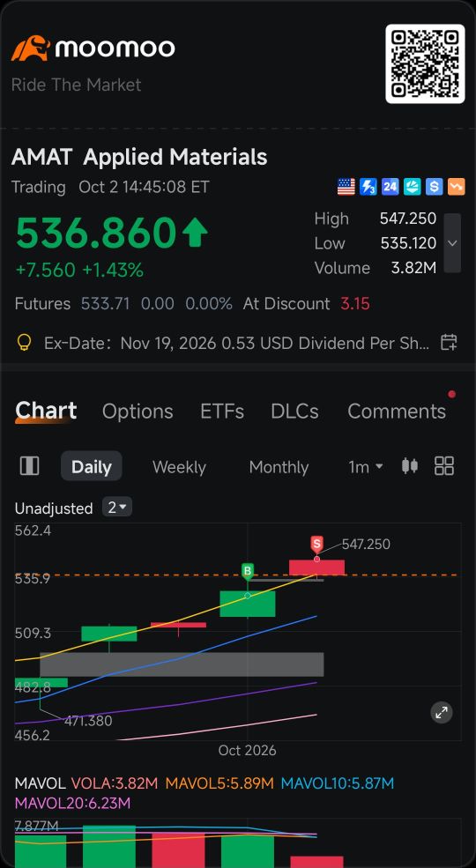Tap the 471.380 low price label

pos(88,721)
